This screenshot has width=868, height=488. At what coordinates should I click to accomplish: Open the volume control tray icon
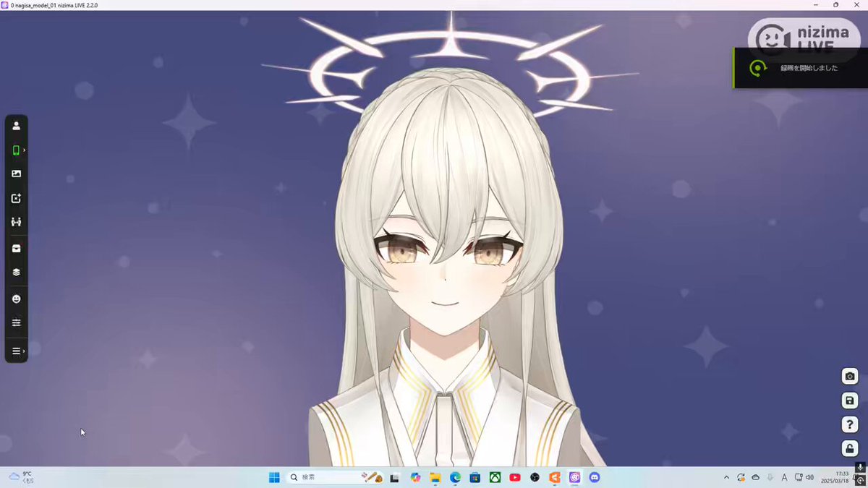[x=809, y=477]
